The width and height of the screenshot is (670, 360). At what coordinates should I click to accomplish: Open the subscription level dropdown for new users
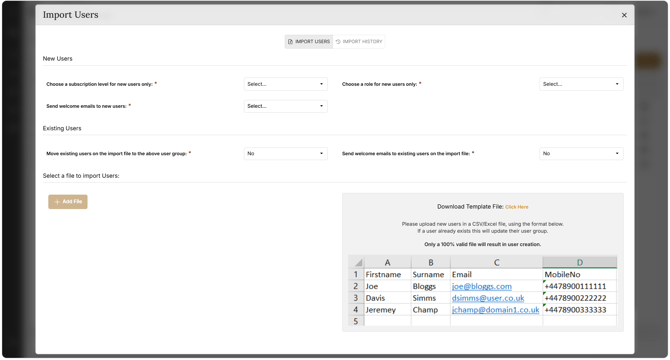(x=285, y=84)
